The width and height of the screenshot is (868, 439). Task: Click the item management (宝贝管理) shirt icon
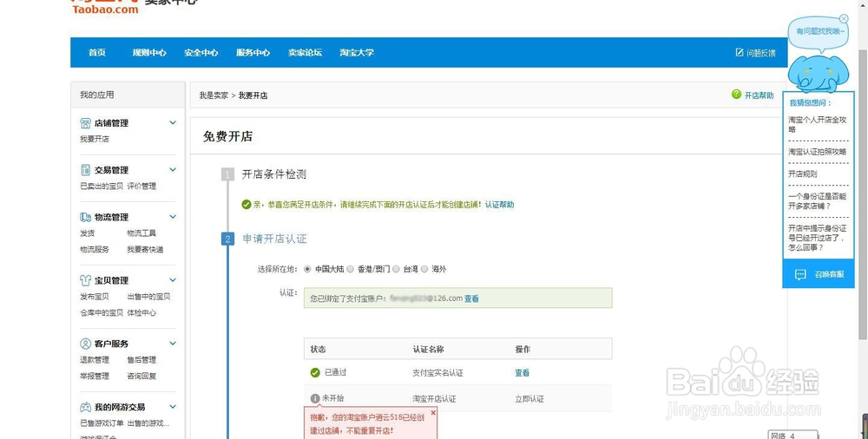pyautogui.click(x=85, y=280)
